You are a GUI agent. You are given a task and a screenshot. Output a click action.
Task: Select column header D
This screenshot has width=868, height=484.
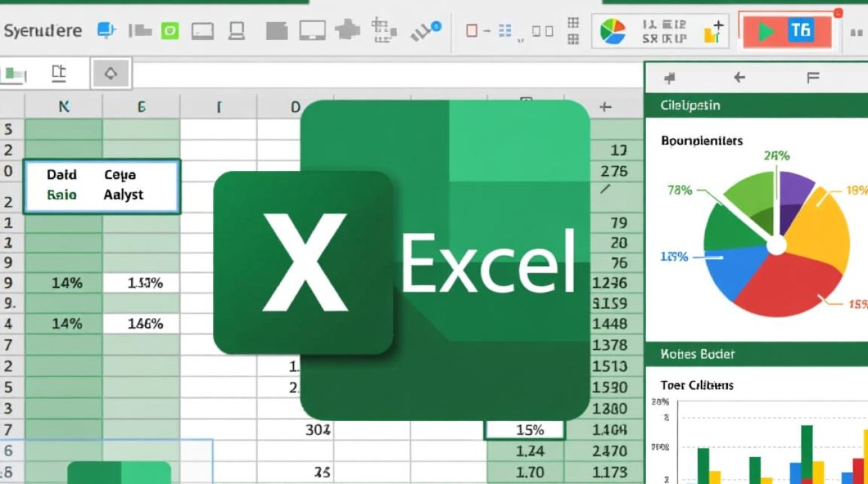coord(296,107)
